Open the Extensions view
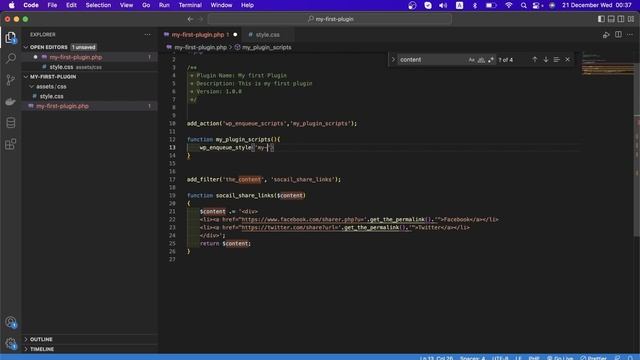The image size is (640, 360). pos(11,144)
